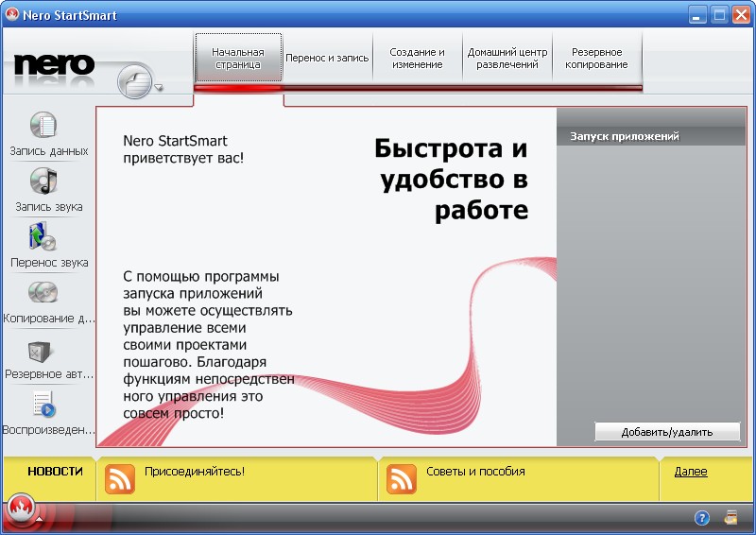Click the drive icon in bottom-right corner
Viewport: 756px width, 535px height.
point(730,518)
